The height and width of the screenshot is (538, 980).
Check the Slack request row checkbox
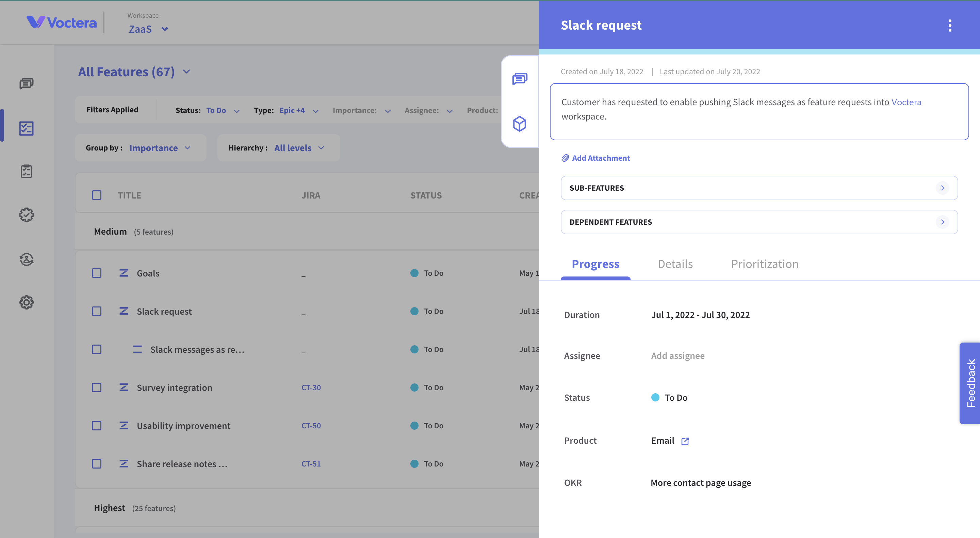pos(97,311)
